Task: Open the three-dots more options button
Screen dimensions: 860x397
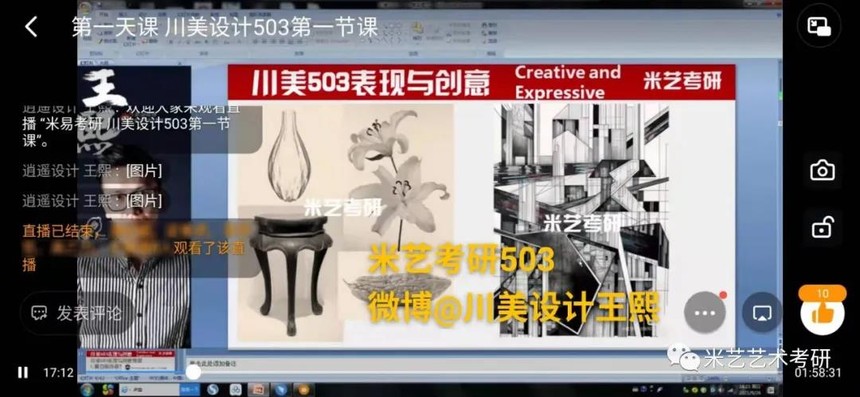Action: click(x=705, y=313)
